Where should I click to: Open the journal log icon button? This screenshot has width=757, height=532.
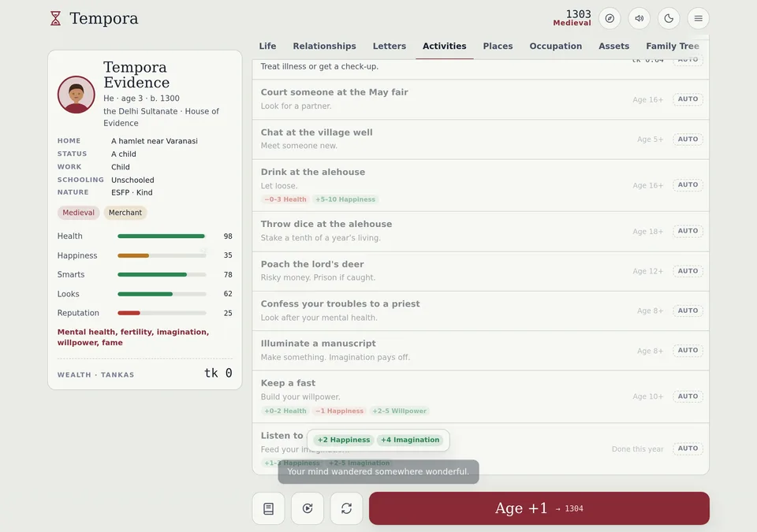[268, 508]
